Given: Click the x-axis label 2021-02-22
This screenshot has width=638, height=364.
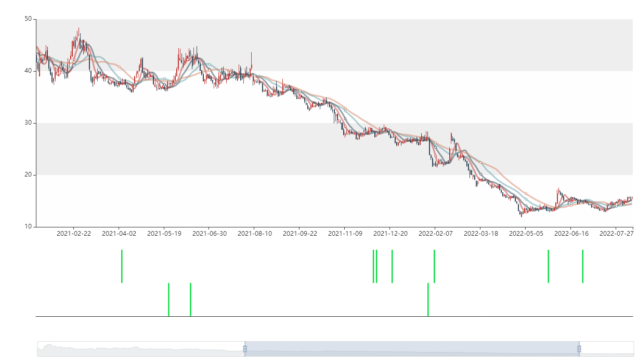Looking at the screenshot, I should click(x=74, y=234).
